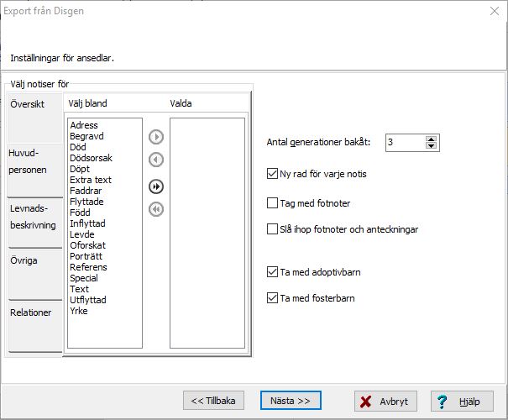
Task: Move all items to Valda list
Action: point(156,186)
